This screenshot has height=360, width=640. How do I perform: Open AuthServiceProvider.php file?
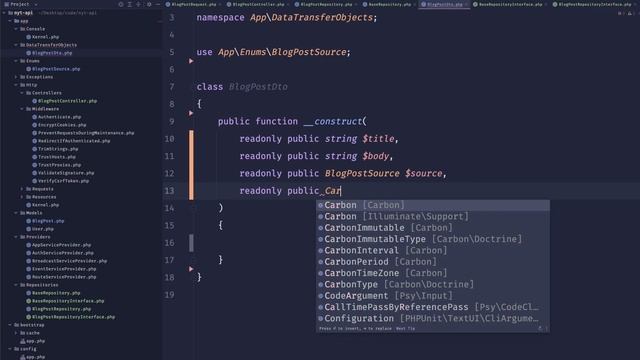[60, 253]
